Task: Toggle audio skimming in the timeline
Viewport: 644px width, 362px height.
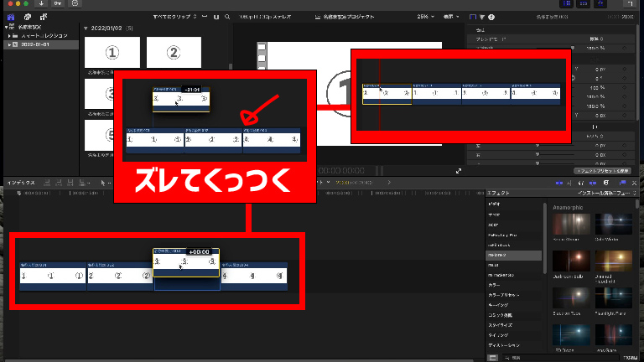Action: coord(569,183)
